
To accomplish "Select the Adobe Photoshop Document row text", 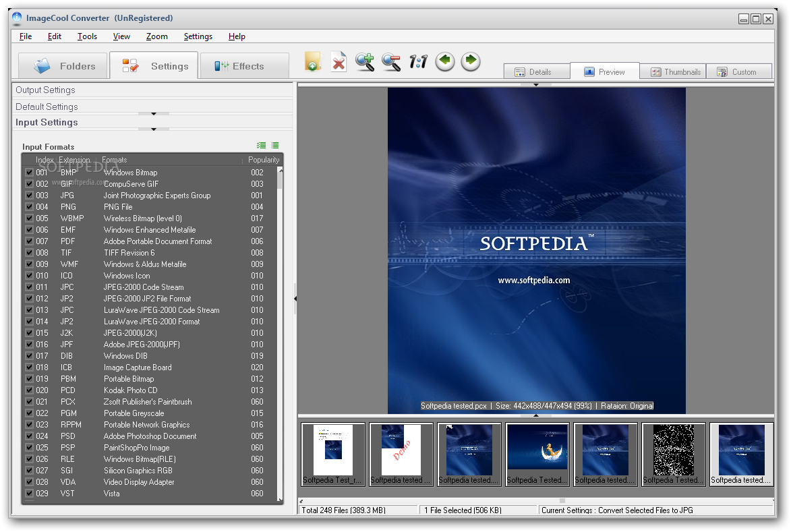I will [x=150, y=436].
